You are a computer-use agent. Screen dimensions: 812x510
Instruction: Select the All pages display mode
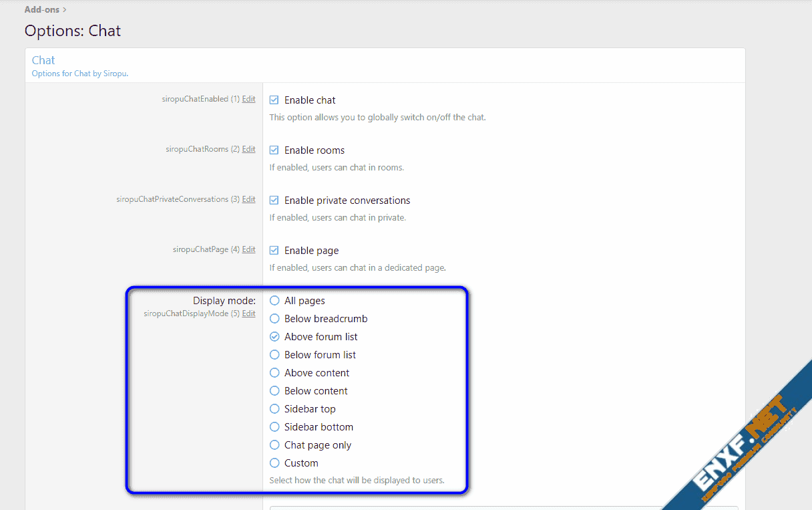coord(274,301)
